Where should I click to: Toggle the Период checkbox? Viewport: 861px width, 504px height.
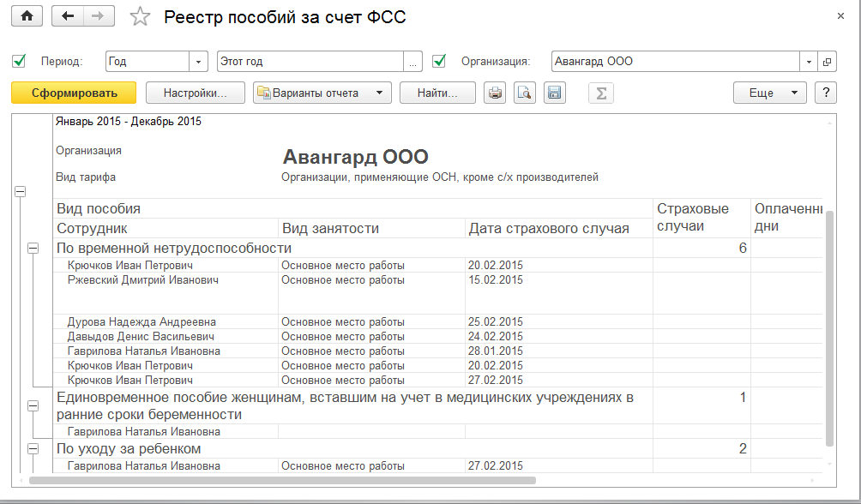[x=20, y=61]
